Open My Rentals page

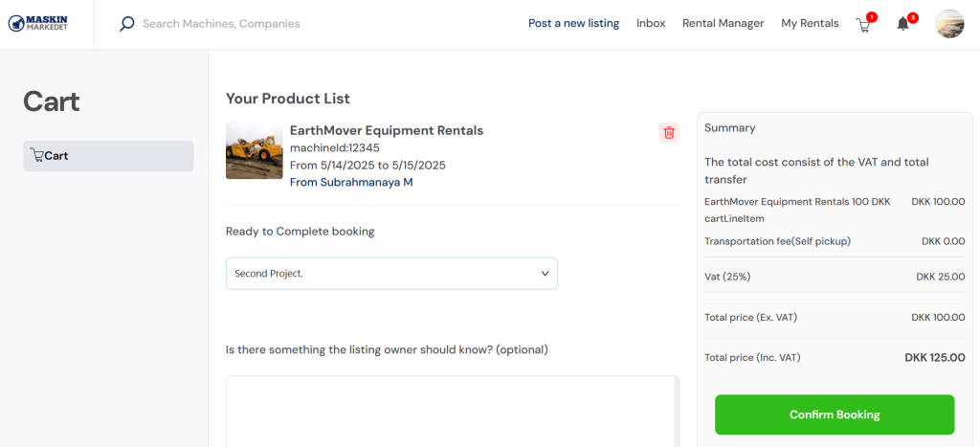[x=810, y=24]
